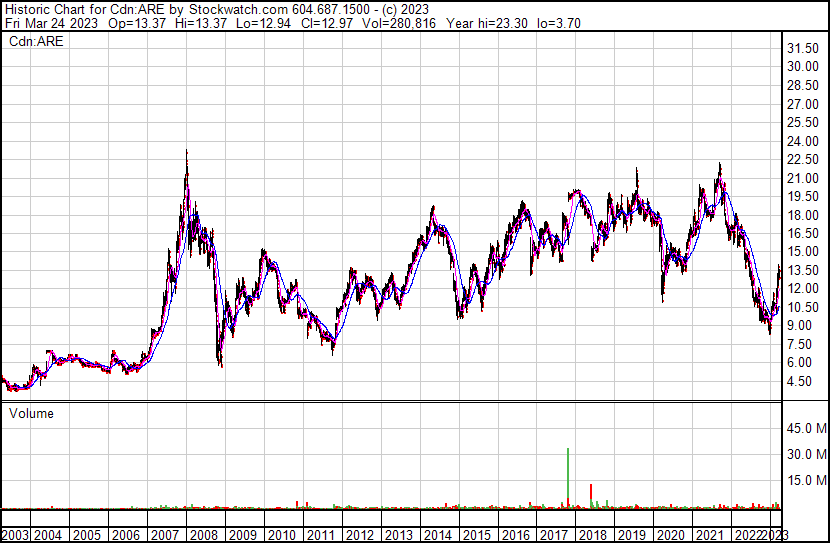The image size is (830, 543).
Task: Click the tallest green volume spike
Action: pos(568,475)
